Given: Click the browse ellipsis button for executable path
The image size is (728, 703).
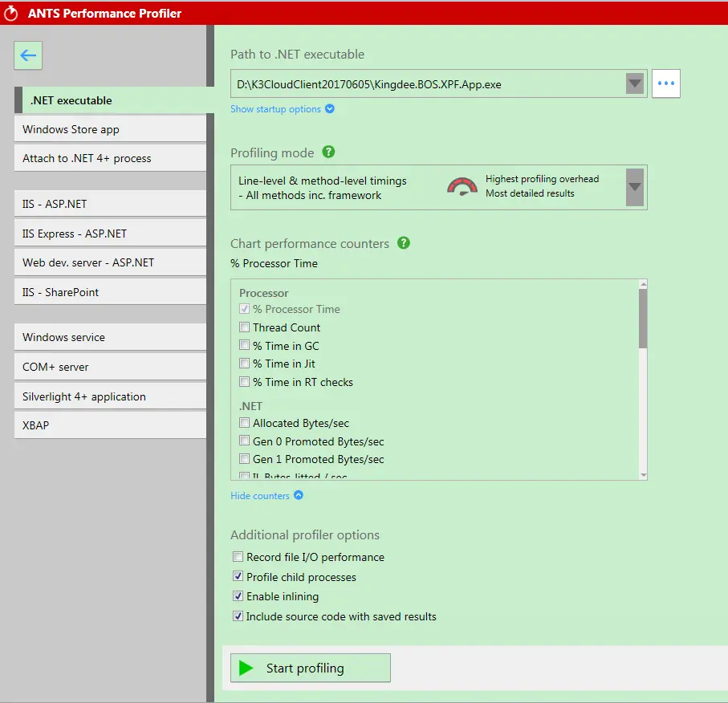Looking at the screenshot, I should [665, 83].
